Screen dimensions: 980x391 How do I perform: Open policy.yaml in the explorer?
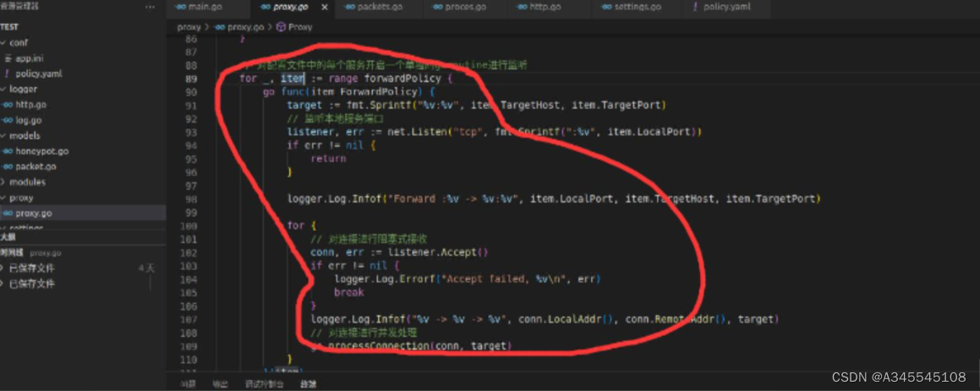tap(39, 74)
